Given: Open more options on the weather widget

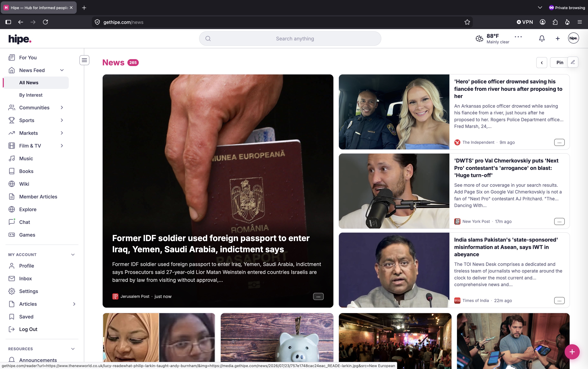Looking at the screenshot, I should click(518, 37).
